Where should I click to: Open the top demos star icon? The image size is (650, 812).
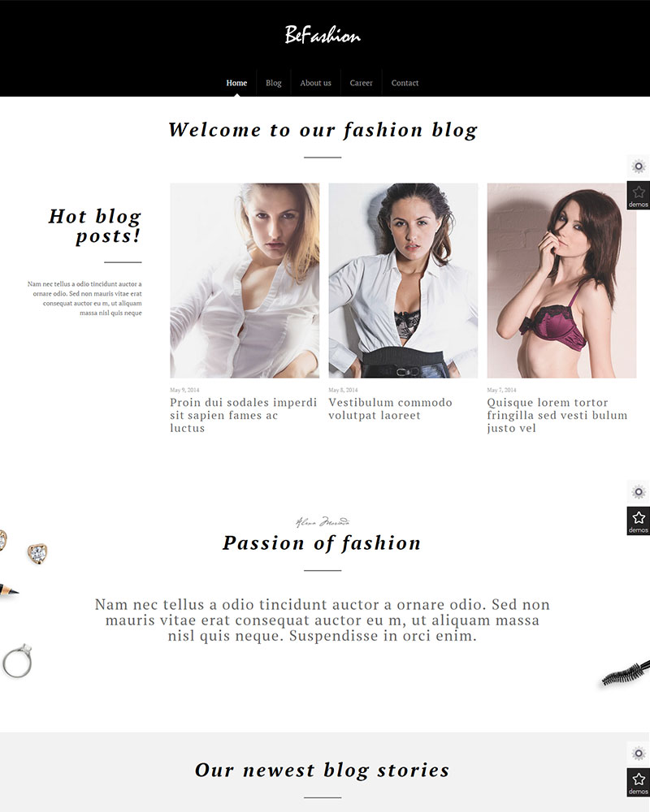tap(639, 195)
